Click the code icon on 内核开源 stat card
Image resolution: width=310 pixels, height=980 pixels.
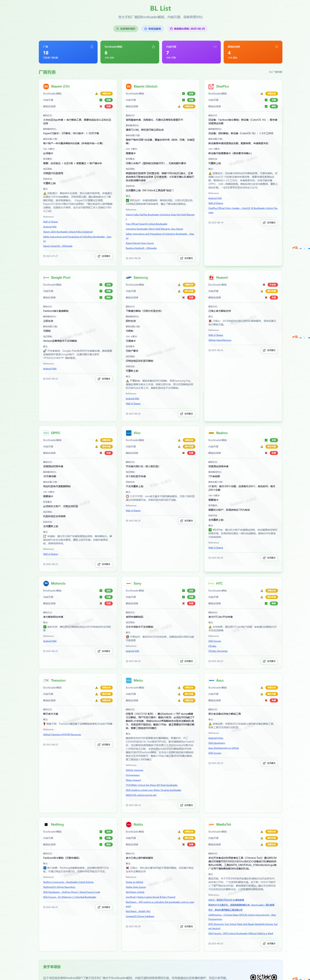tap(215, 47)
